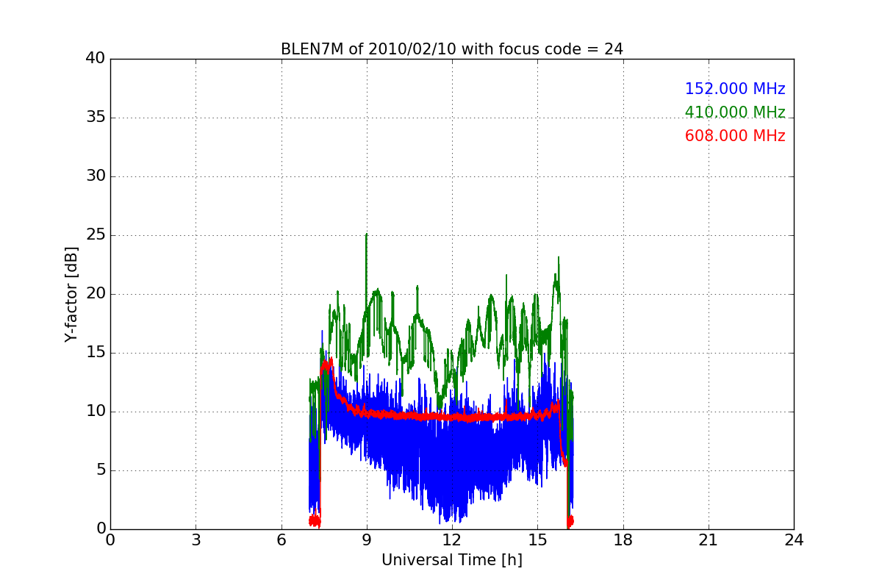Click the y-axis tick label '10'
Viewport: 882px width, 588px height.
click(96, 412)
